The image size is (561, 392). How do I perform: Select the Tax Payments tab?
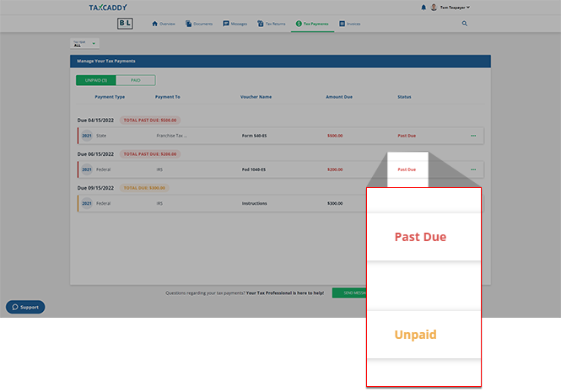(x=312, y=24)
